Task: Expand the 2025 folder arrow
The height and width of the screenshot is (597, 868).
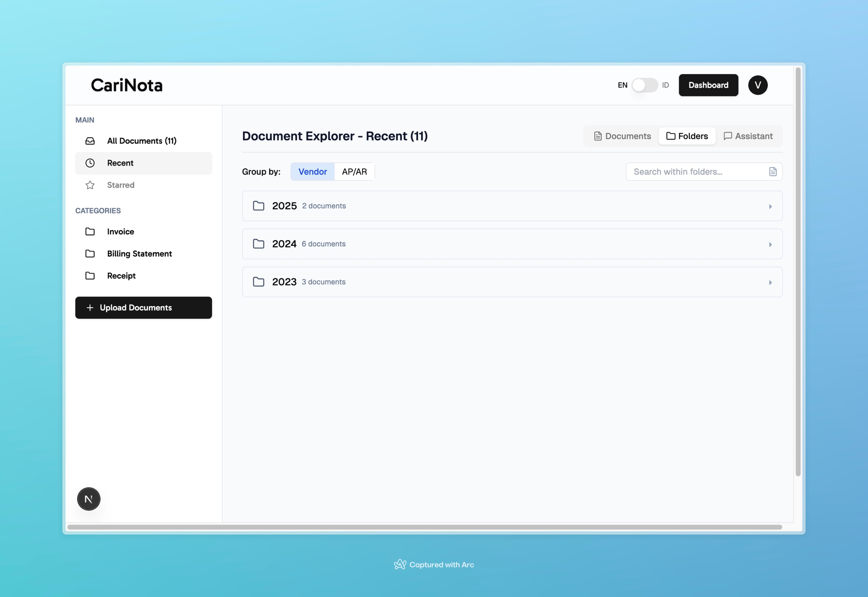Action: point(770,207)
